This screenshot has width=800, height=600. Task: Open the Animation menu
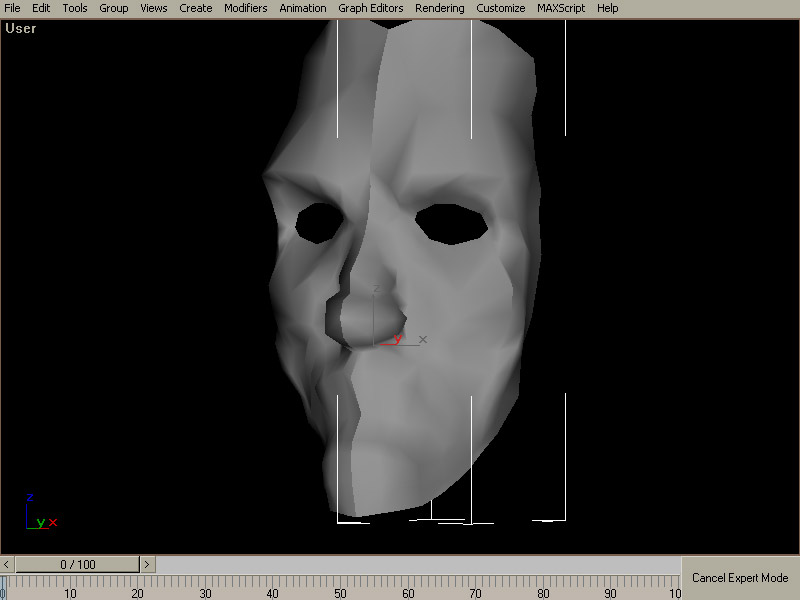point(302,8)
